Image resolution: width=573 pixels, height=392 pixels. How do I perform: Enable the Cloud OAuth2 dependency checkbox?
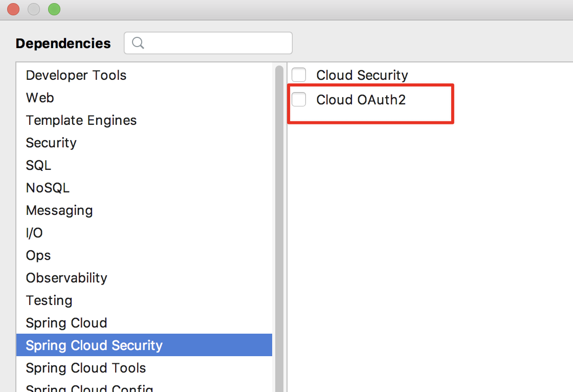[x=299, y=99]
